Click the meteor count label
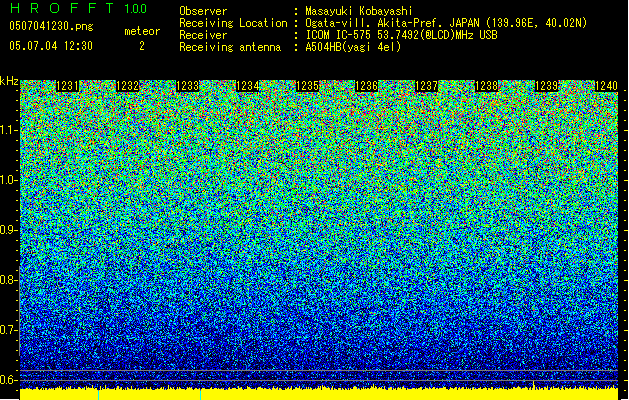This screenshot has width=629, height=400. [x=142, y=31]
